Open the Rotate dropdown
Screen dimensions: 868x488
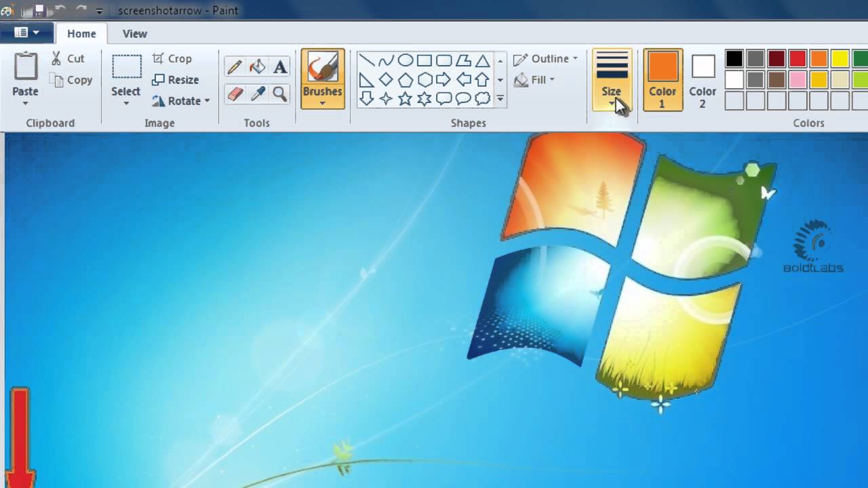click(x=181, y=100)
